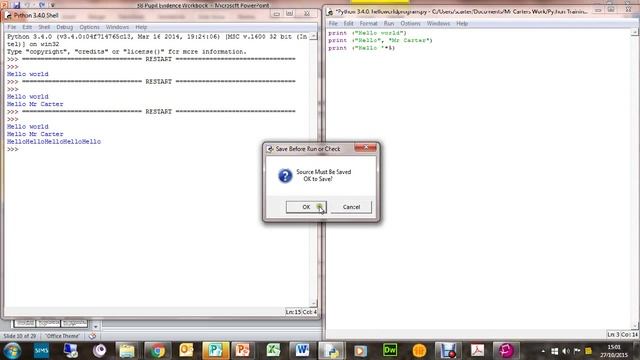Open Windows menu in the editor window
Image resolution: width=640 pixels, height=360 pixels.
tap(438, 23)
